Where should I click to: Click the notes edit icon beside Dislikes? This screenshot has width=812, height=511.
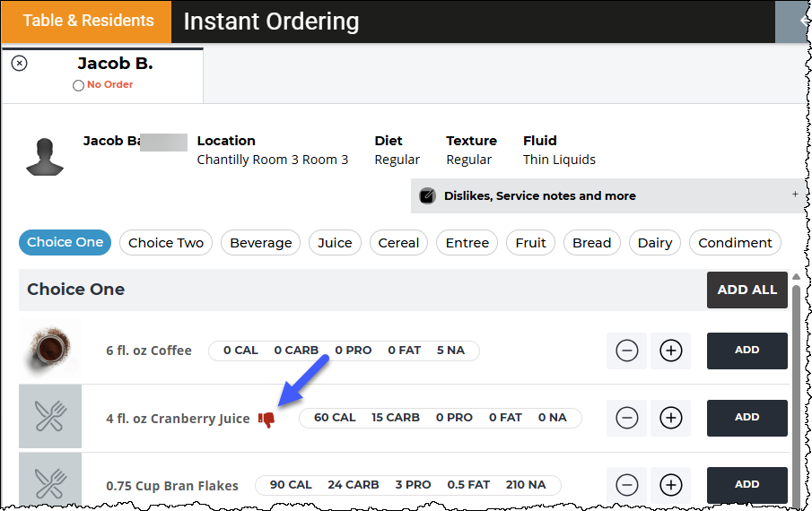click(x=427, y=196)
